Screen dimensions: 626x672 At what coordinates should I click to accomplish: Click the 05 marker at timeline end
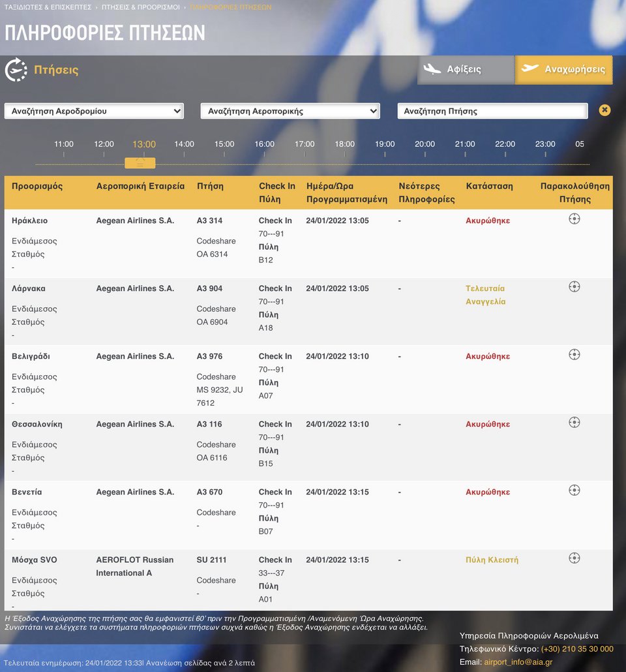click(580, 144)
